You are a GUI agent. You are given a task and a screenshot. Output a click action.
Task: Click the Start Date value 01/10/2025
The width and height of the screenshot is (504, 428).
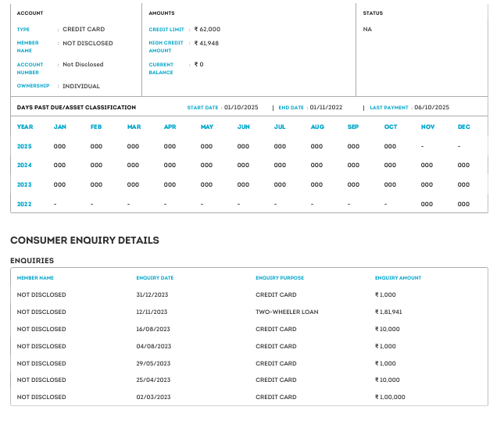[x=241, y=107]
